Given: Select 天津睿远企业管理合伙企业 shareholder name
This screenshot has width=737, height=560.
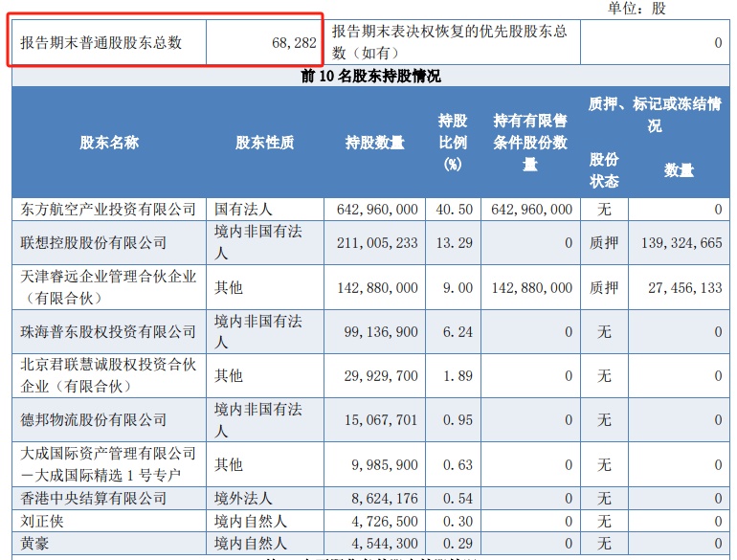Looking at the screenshot, I should pos(108,287).
